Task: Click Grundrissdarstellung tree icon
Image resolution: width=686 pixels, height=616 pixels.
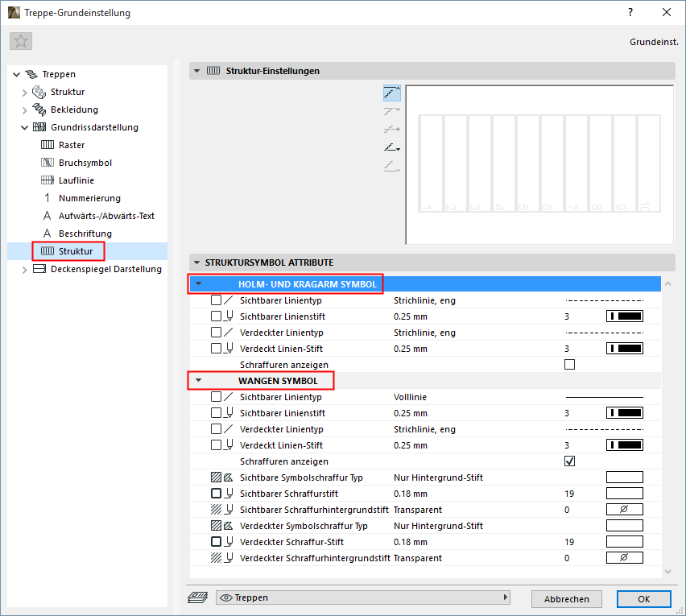Action: pyautogui.click(x=39, y=127)
